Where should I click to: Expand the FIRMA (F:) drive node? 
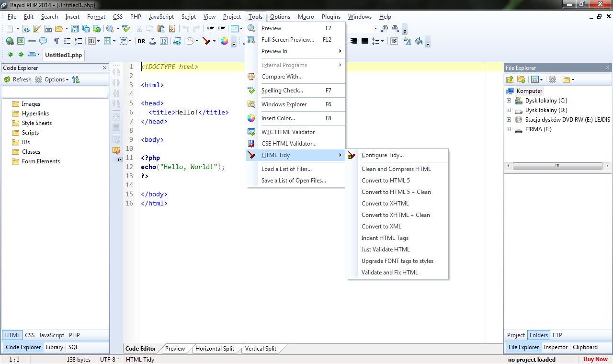tap(509, 129)
